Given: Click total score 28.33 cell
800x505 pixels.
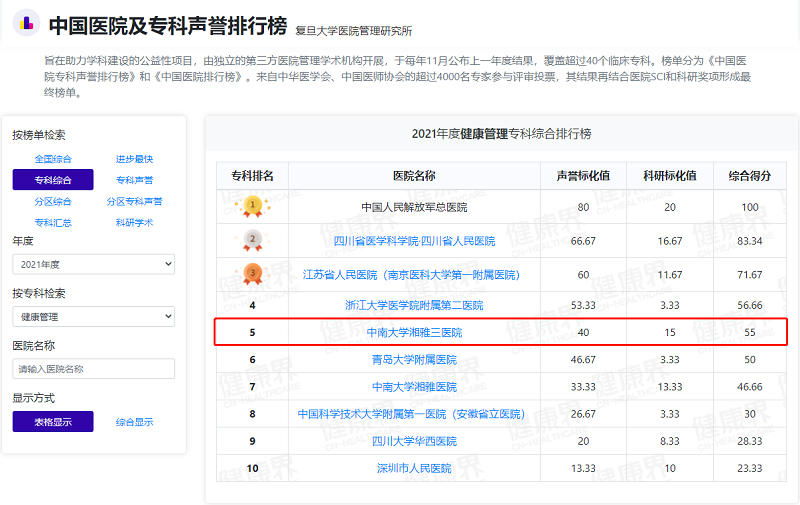Looking at the screenshot, I should [749, 441].
